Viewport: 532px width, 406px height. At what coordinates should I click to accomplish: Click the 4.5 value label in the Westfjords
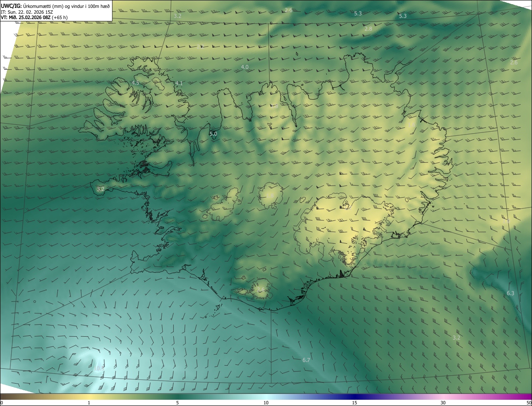click(x=135, y=83)
